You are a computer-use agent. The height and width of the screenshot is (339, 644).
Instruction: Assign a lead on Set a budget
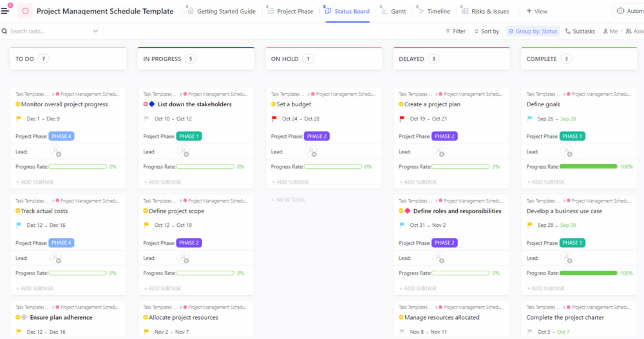[x=311, y=151]
